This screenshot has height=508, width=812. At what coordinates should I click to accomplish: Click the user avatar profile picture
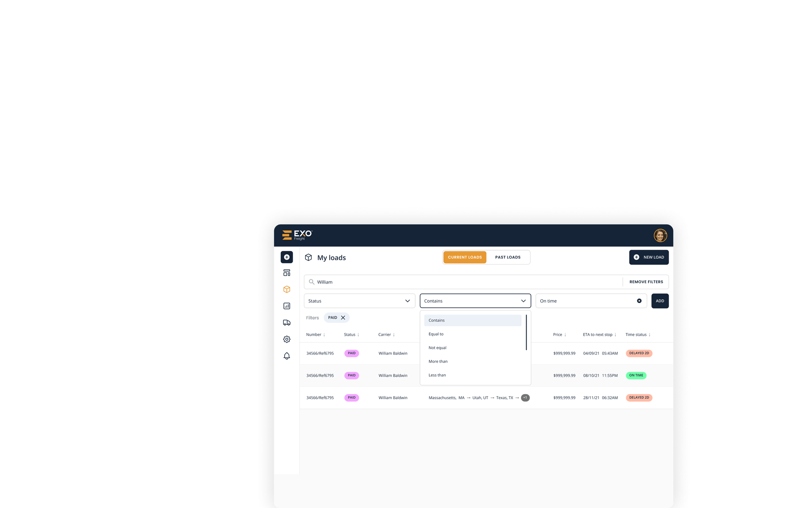click(x=660, y=235)
